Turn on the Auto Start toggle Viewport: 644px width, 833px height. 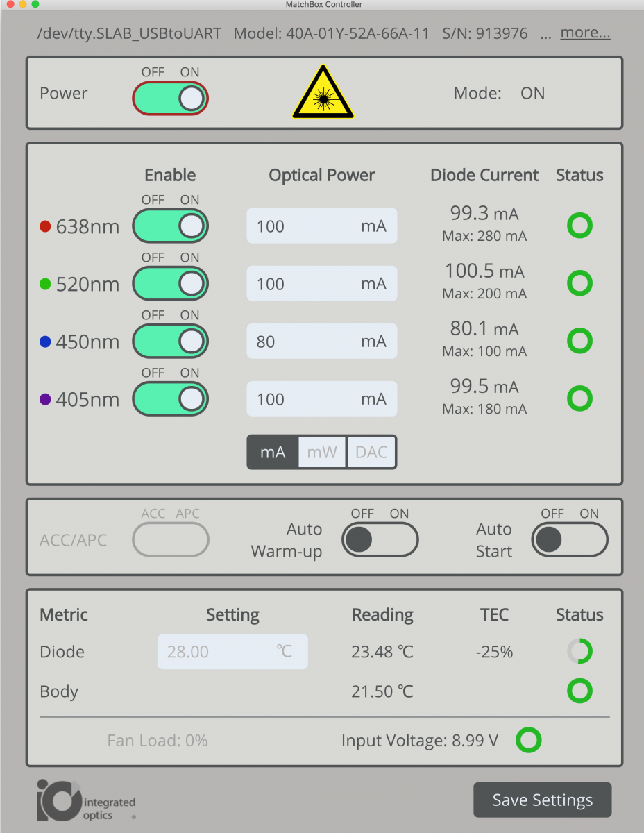pyautogui.click(x=570, y=540)
